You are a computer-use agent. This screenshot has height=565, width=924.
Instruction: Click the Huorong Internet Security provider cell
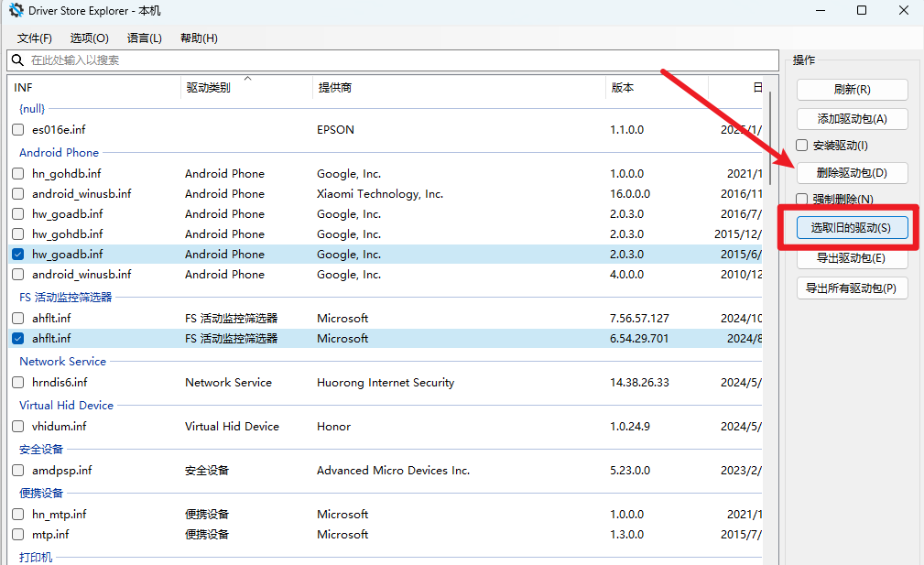(386, 383)
